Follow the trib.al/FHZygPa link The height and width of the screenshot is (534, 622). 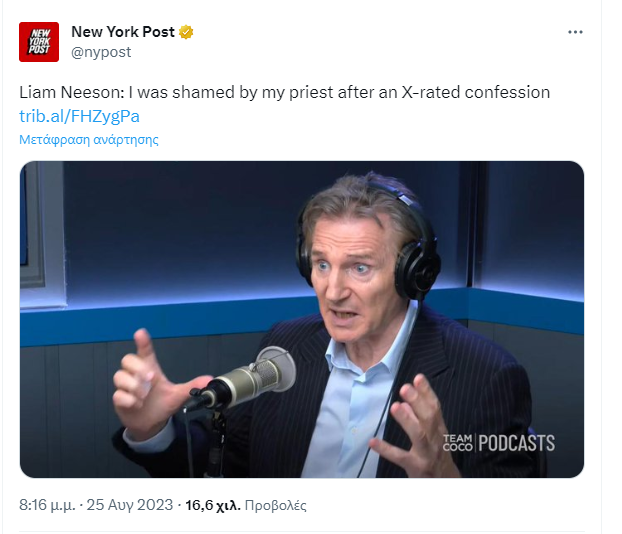click(79, 116)
